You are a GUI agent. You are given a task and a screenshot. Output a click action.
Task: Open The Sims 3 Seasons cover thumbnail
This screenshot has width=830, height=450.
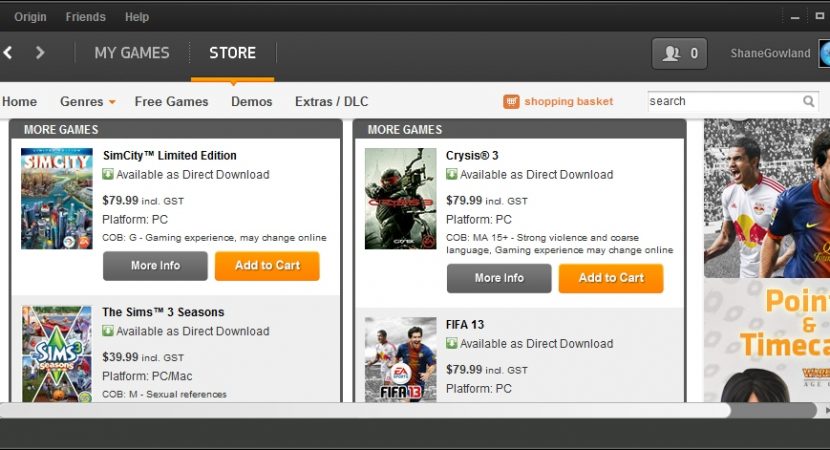tap(57, 352)
